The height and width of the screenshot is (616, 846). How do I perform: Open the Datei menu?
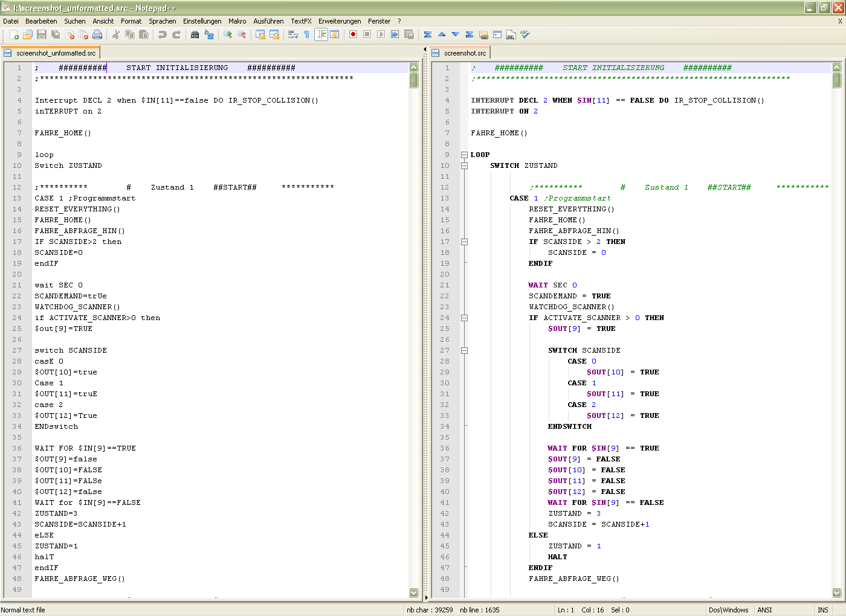coord(11,21)
